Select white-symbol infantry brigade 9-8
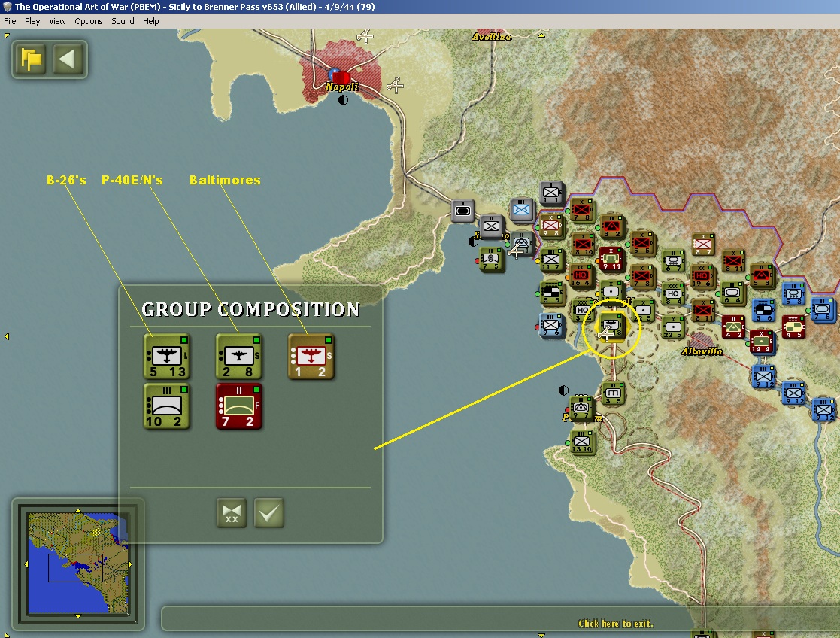840x638 pixels. 550,226
